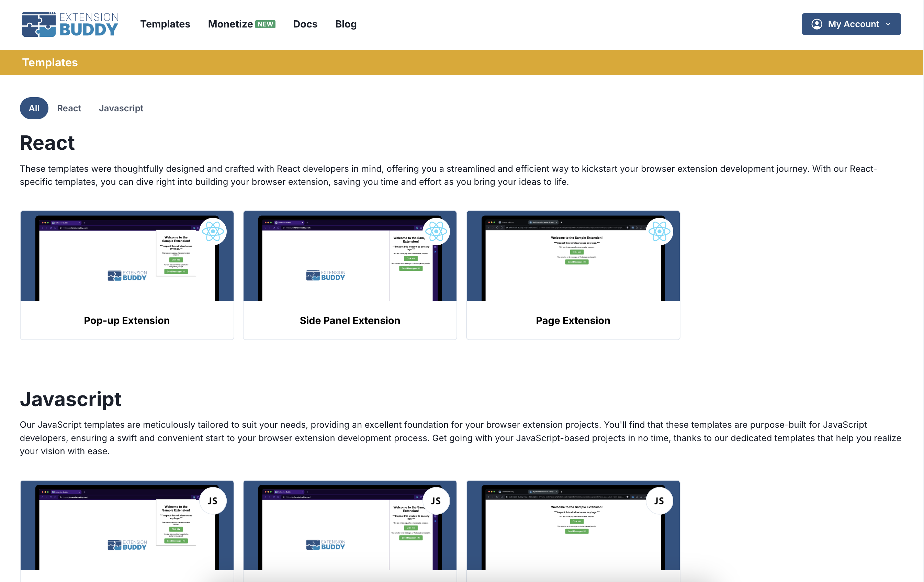This screenshot has width=924, height=582.
Task: Select the All filter pill
Action: tap(34, 108)
